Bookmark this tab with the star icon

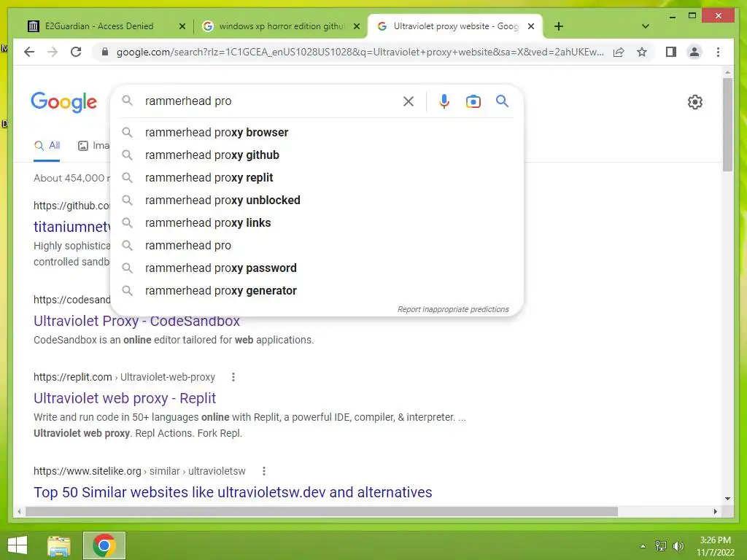pos(642,52)
